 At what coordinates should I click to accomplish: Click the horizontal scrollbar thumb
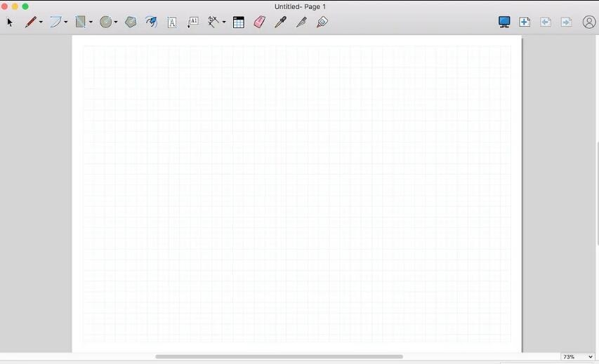[279, 357]
